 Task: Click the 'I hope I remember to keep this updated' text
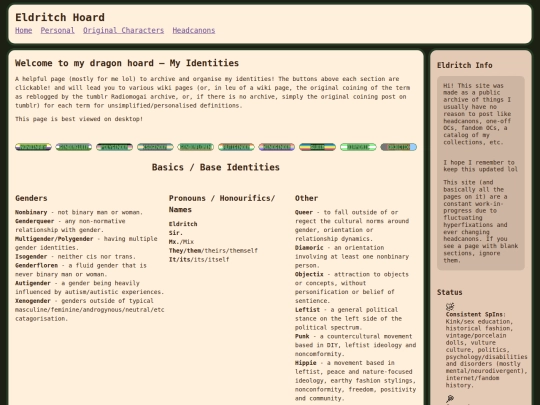480,166
